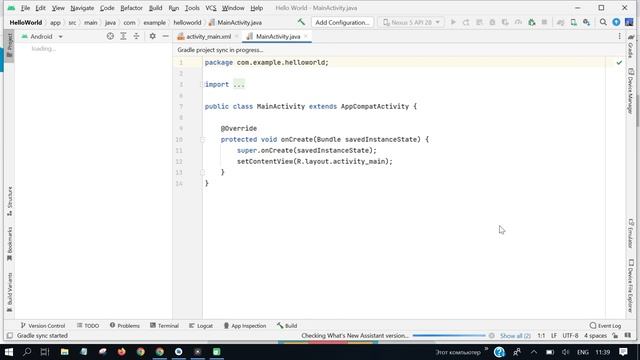This screenshot has height=360, width=640.
Task: Open Windows notification center icon
Action: pos(623,352)
